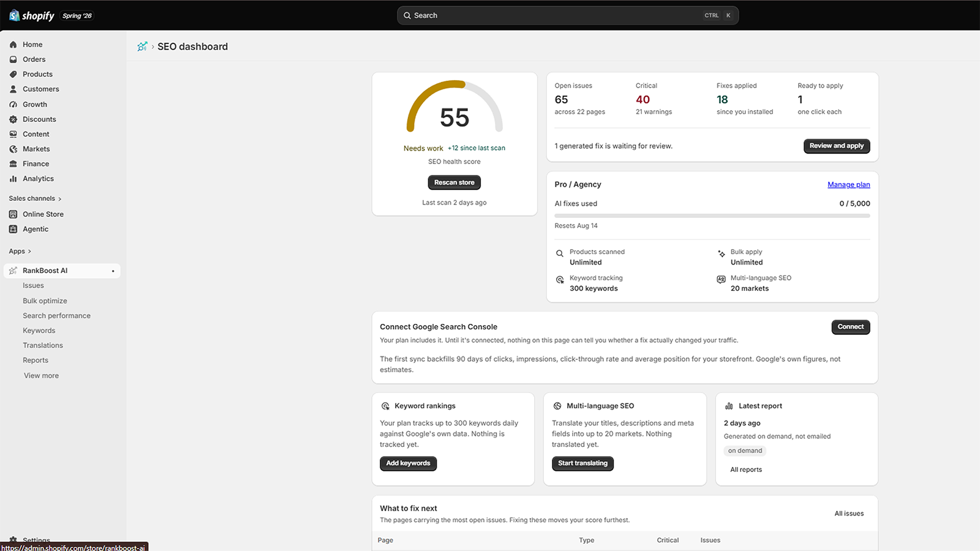Screen dimensions: 980x551
Task: Click the Fixes applied count 18
Action: click(x=722, y=100)
